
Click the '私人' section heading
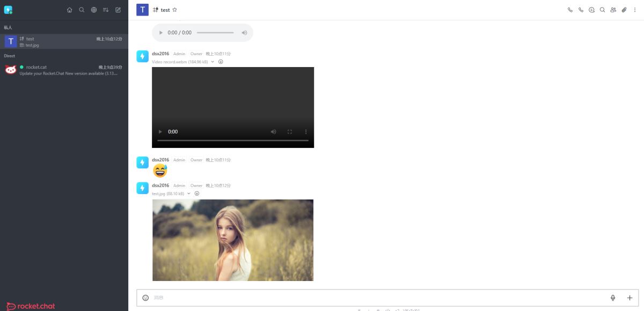click(8, 27)
